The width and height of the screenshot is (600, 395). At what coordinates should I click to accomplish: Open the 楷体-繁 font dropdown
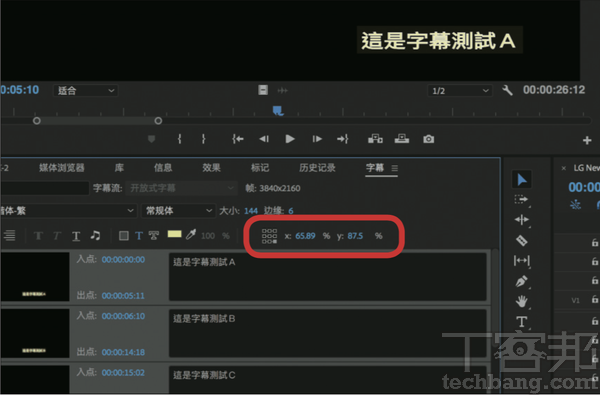coord(68,211)
